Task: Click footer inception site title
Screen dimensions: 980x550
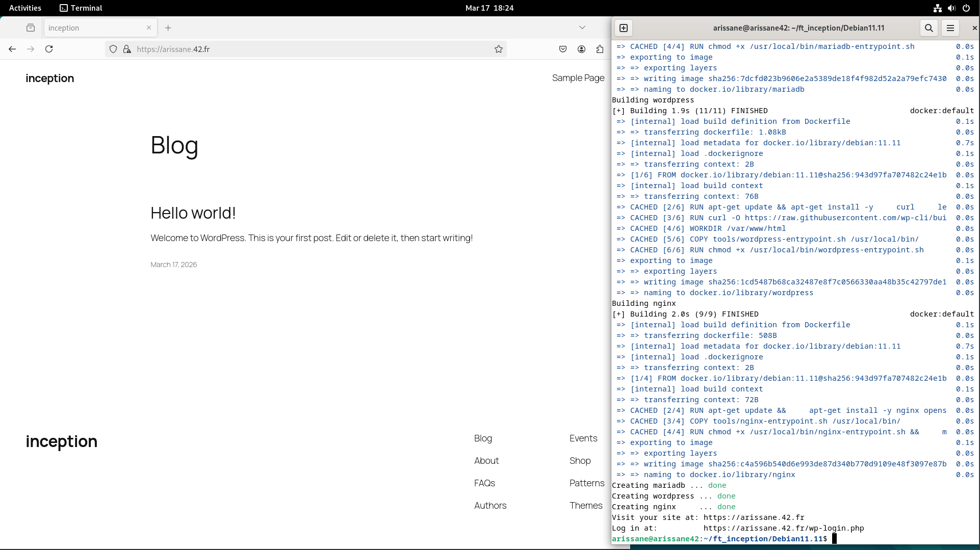Action: (62, 441)
